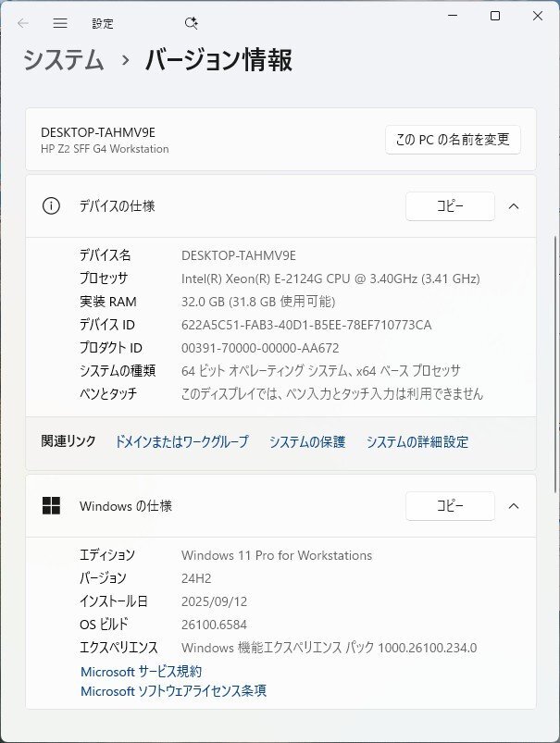Viewport: 560px width, 743px height.
Task: Click the Intel Xeon E-2124G processor value
Action: click(330, 279)
